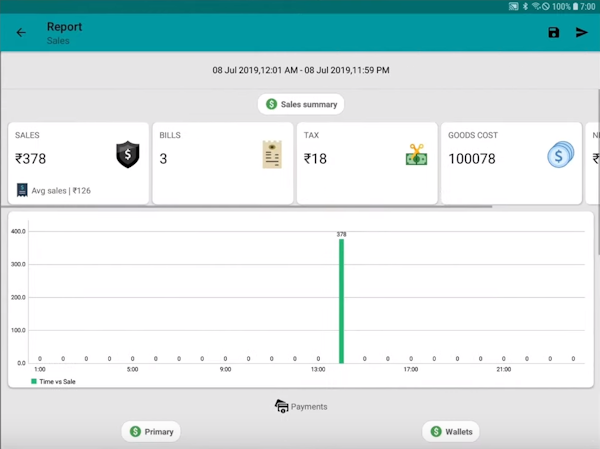Tap the back arrow icon
This screenshot has height=449, width=600.
coord(21,33)
